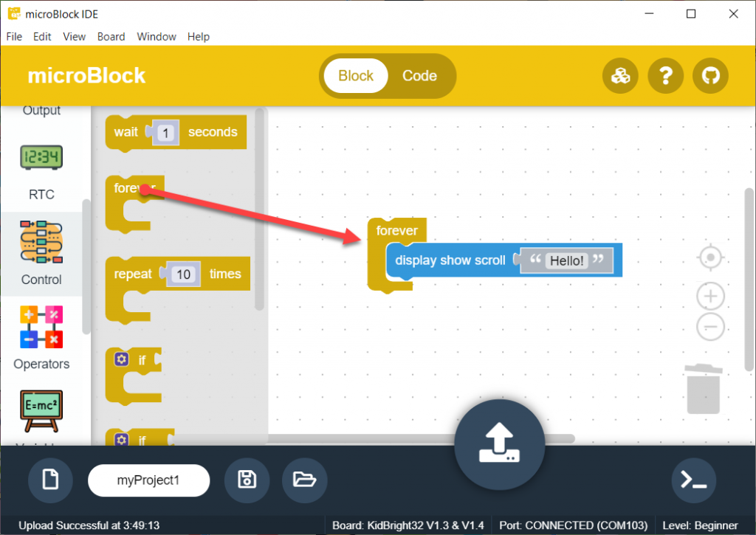Switch to Code view

419,76
